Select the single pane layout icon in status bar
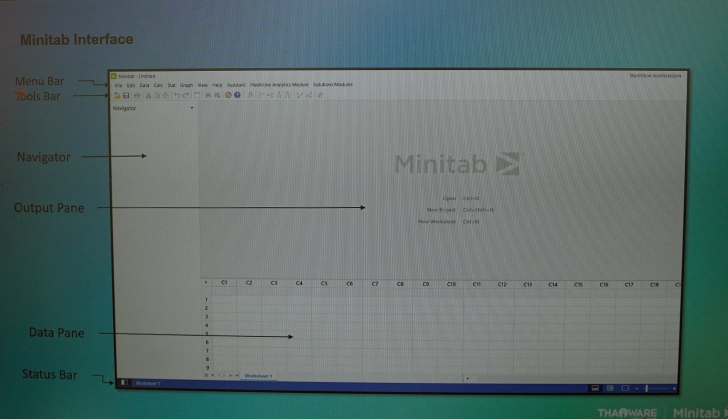Image resolution: width=728 pixels, height=419 pixels. 625,388
